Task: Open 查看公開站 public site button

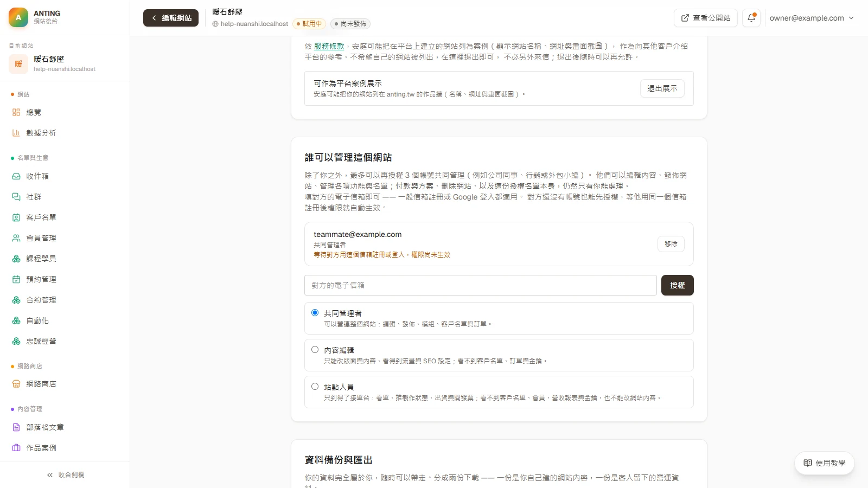Action: pos(705,18)
